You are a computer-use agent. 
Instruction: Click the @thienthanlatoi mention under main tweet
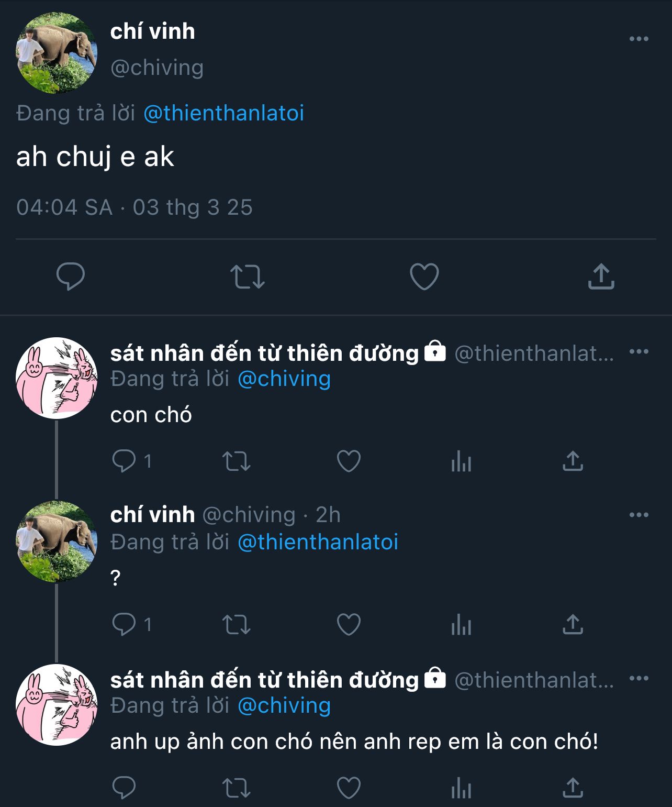223,113
